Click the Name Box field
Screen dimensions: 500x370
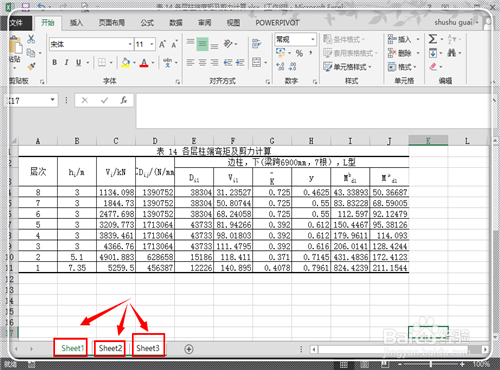click(31, 100)
